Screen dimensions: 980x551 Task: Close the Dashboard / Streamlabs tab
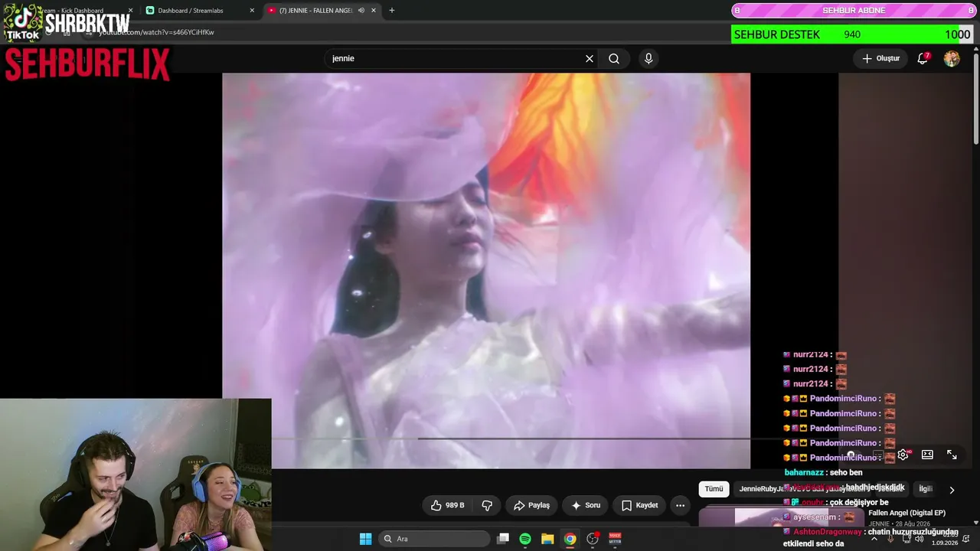pos(252,11)
